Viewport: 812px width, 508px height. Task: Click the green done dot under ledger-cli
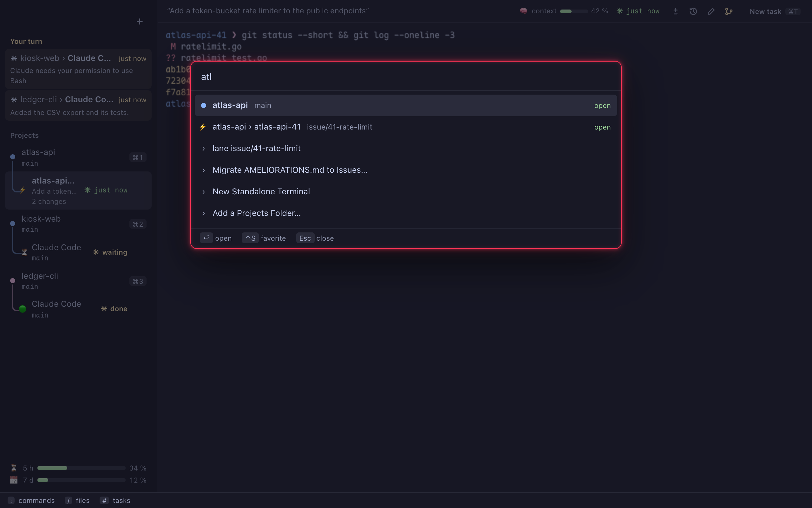(x=23, y=309)
